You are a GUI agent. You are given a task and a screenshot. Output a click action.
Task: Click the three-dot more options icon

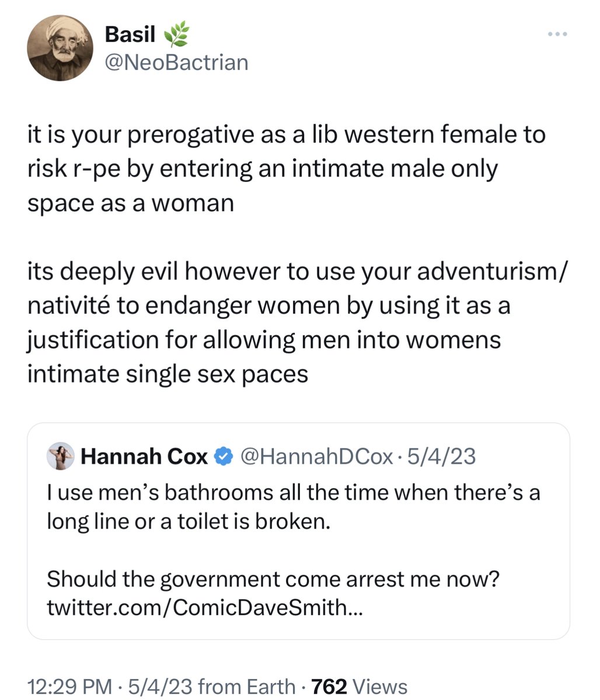click(x=557, y=34)
